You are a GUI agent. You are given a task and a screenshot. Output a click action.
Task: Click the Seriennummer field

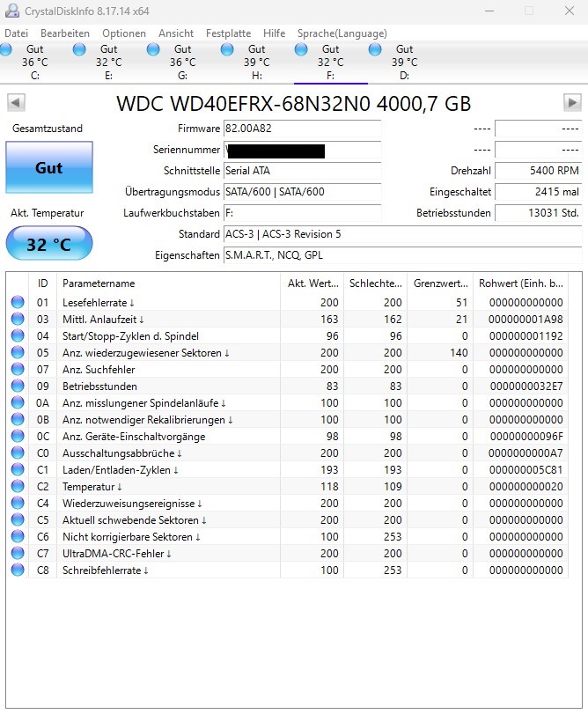pyautogui.click(x=302, y=150)
